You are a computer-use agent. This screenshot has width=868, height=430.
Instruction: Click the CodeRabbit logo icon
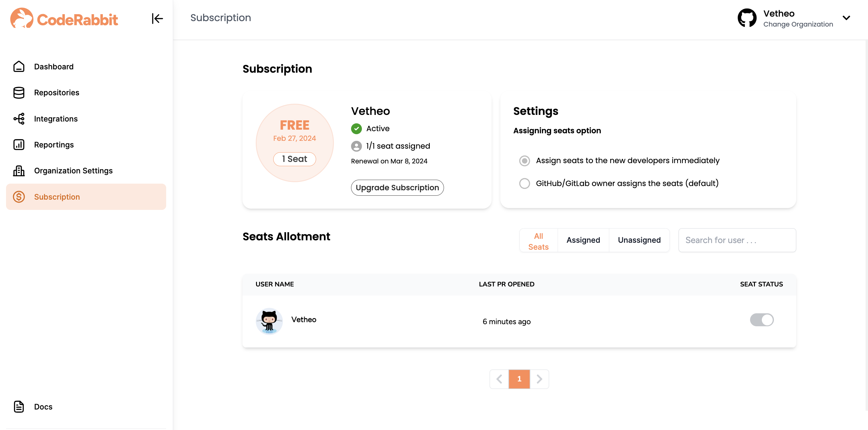point(21,19)
